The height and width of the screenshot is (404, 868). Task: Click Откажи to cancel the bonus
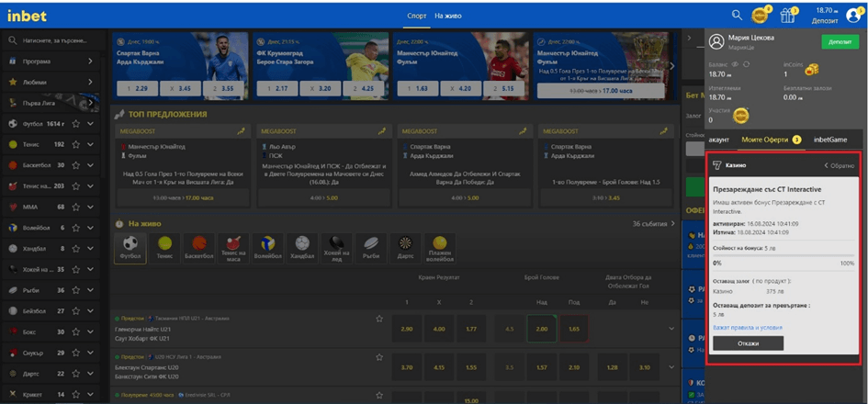[748, 343]
